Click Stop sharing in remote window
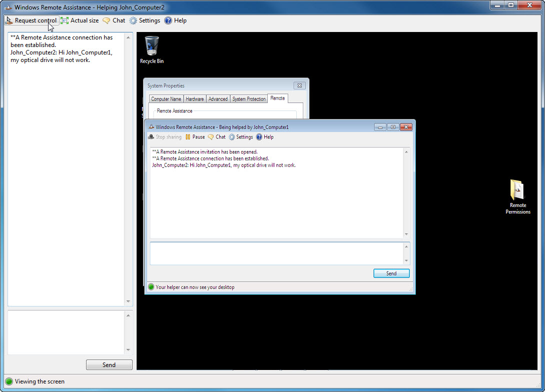The height and width of the screenshot is (392, 545). point(165,137)
